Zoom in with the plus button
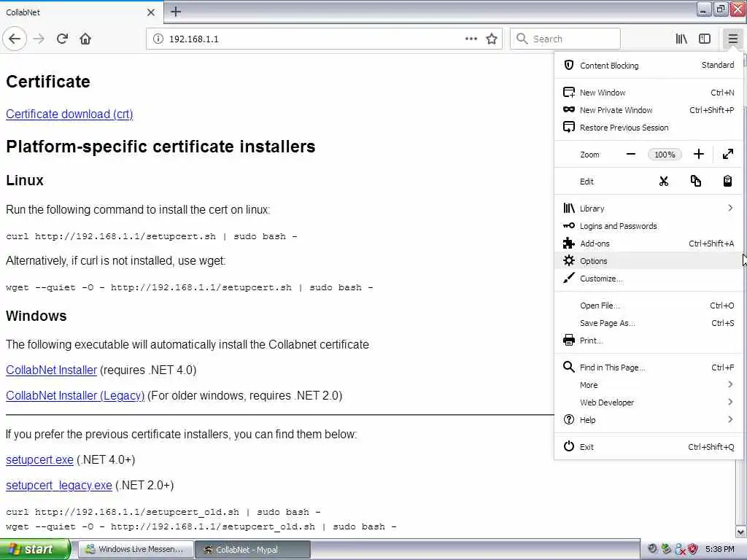The width and height of the screenshot is (747, 560). pos(698,155)
